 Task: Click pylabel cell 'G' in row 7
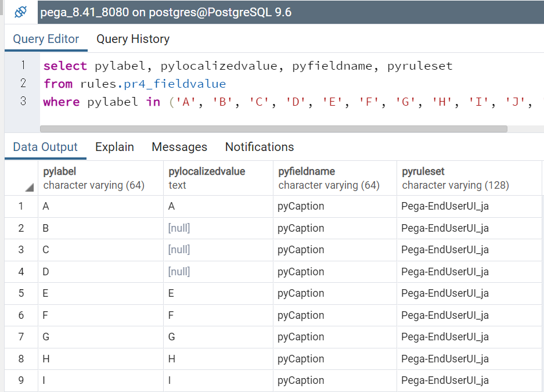(x=100, y=337)
